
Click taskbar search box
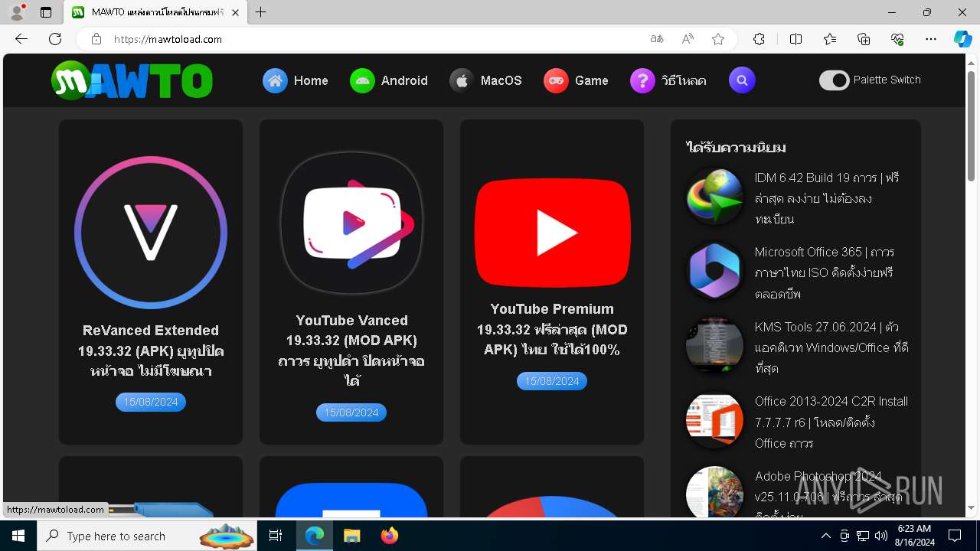[x=148, y=536]
